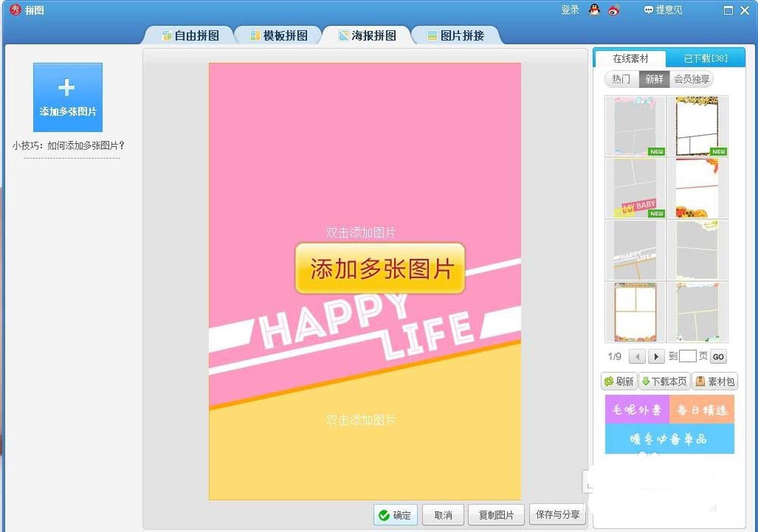Open the 暖冬必备单品 ad banner
The image size is (758, 532).
(669, 439)
